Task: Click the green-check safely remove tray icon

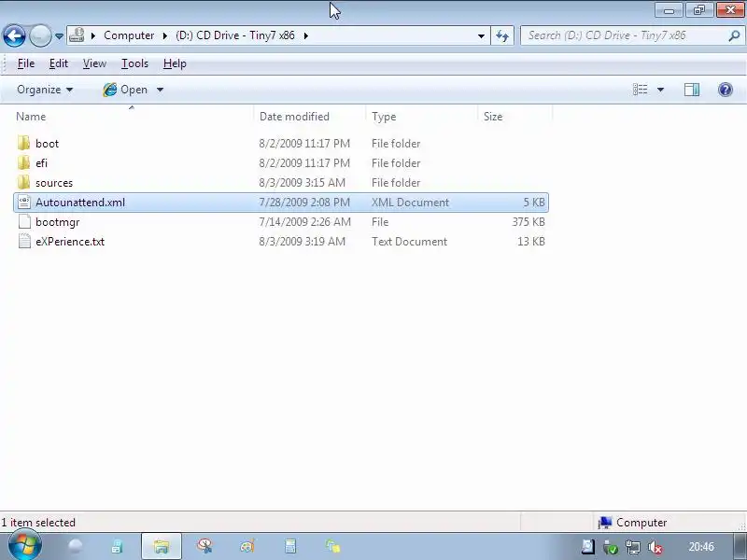Action: 611,547
